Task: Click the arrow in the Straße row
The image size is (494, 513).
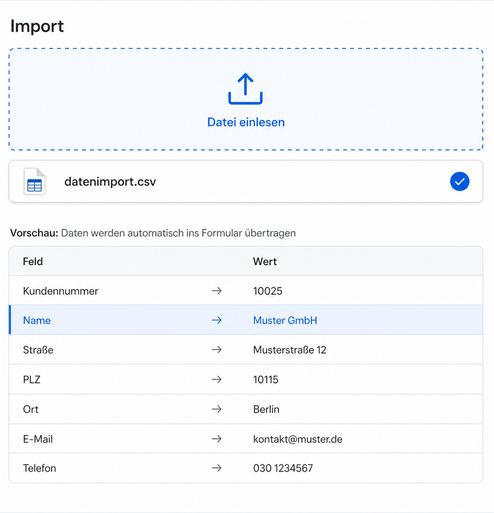Action: [217, 350]
